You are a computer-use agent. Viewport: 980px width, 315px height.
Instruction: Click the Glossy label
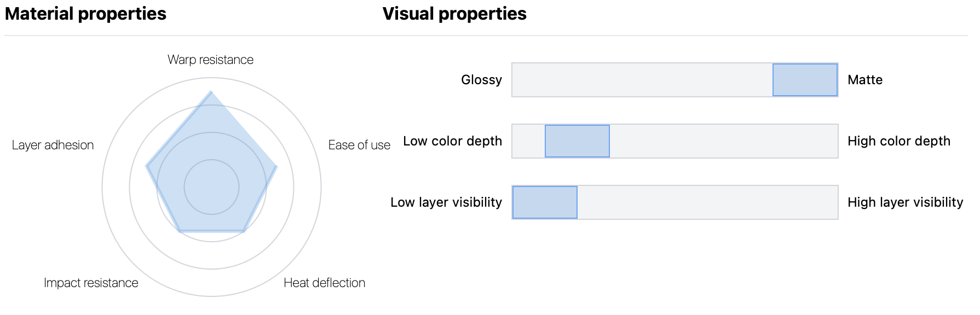point(481,80)
